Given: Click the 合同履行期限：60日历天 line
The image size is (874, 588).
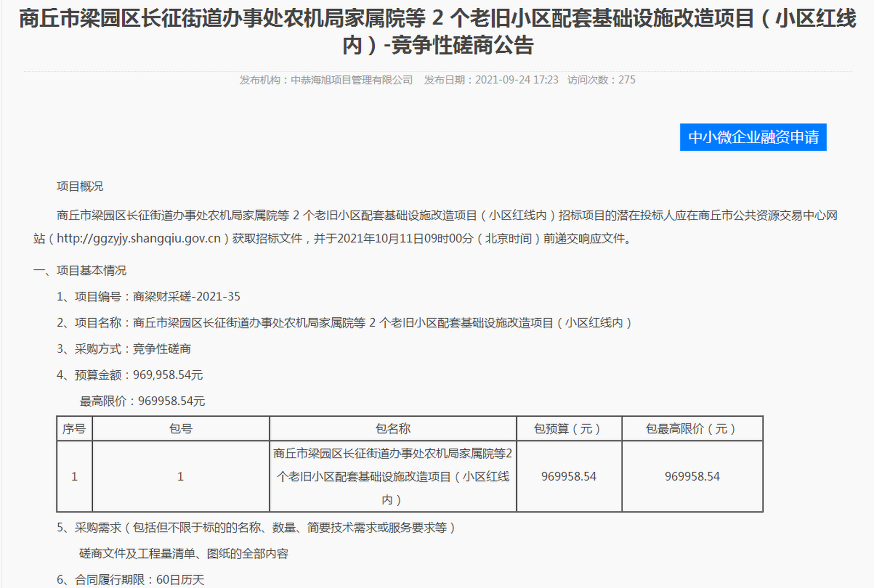Looking at the screenshot, I should (130, 580).
